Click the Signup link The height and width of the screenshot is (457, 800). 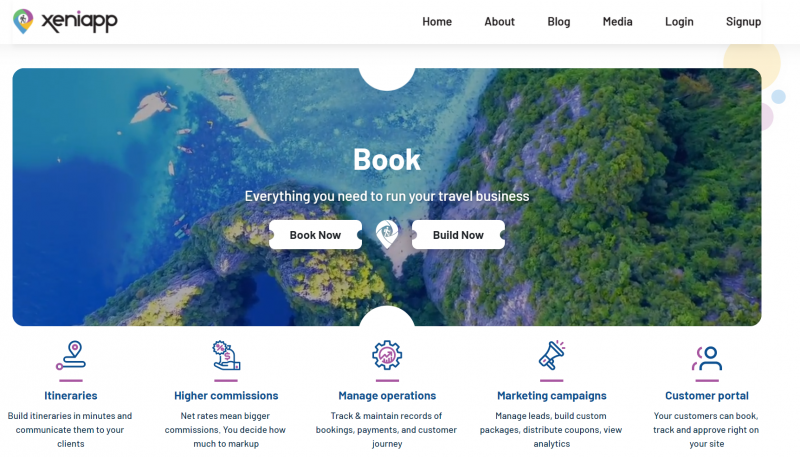coord(743,22)
